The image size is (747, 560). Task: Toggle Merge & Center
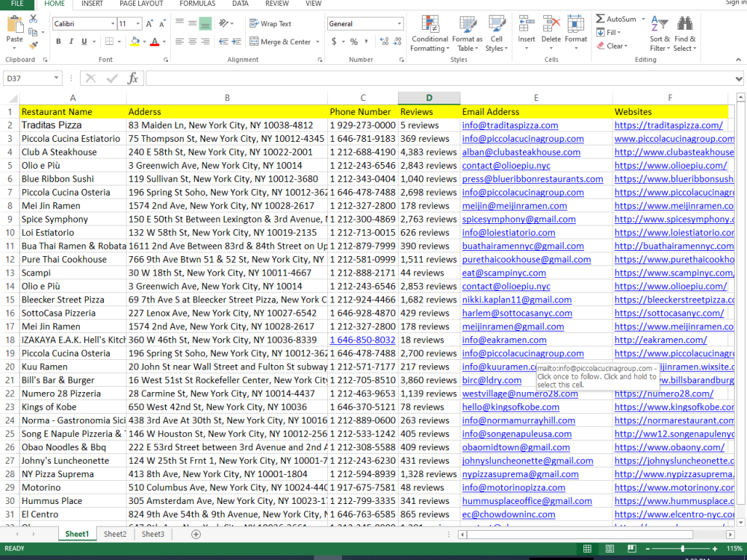point(280,42)
